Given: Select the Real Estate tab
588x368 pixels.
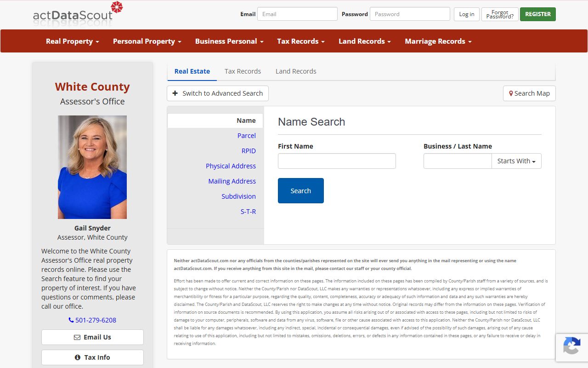Looking at the screenshot, I should (x=192, y=71).
